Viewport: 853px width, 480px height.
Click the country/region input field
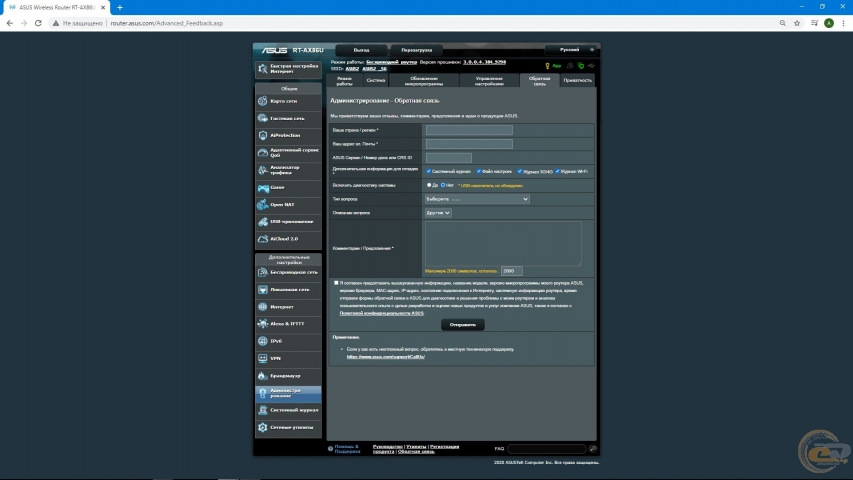pyautogui.click(x=469, y=130)
